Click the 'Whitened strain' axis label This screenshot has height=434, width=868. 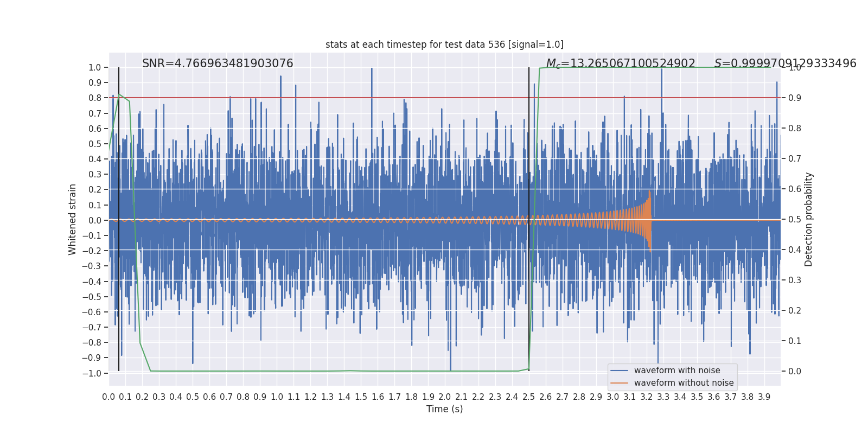pyautogui.click(x=73, y=219)
